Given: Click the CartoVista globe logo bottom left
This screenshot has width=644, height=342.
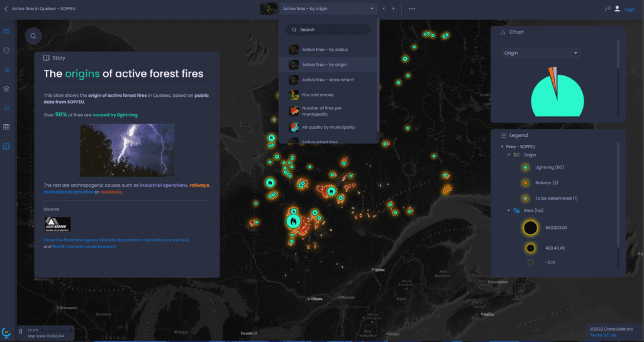Looking at the screenshot, I should pyautogui.click(x=6, y=332).
